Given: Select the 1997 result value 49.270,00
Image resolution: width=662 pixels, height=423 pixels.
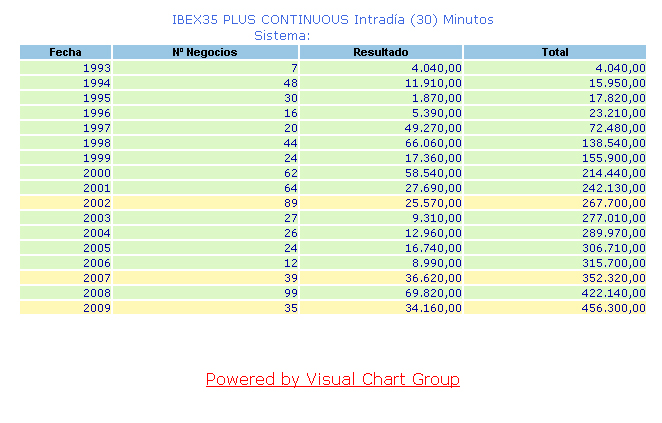Looking at the screenshot, I should tap(433, 128).
